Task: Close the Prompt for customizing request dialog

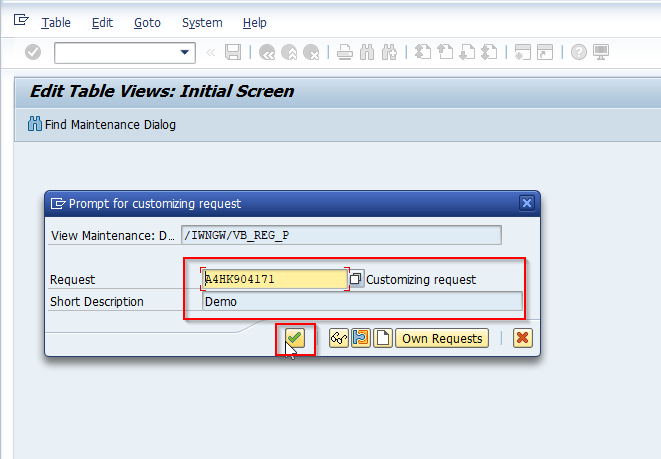Action: pos(527,203)
